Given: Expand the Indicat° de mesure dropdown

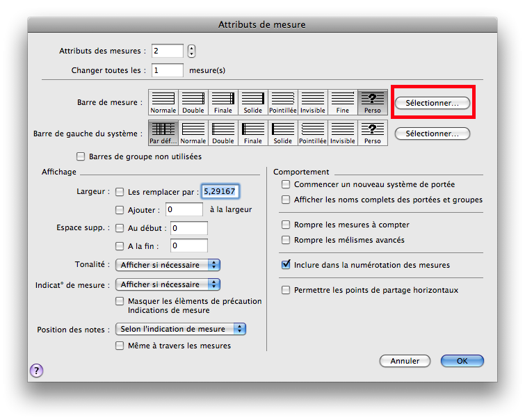Looking at the screenshot, I should tap(168, 284).
